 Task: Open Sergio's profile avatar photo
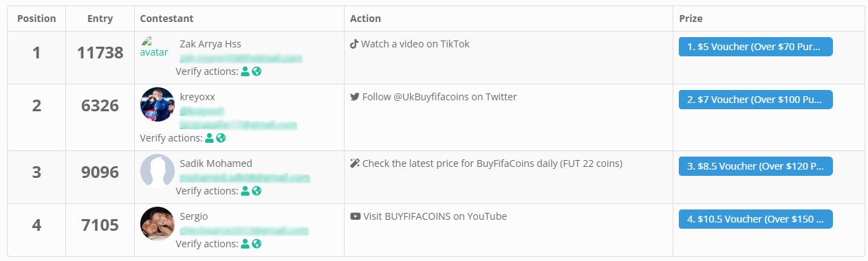point(158,224)
